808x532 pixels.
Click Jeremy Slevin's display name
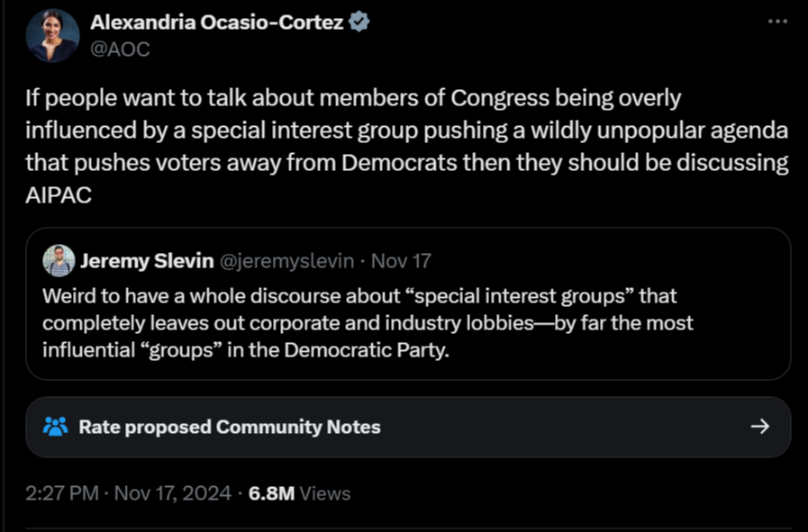coord(147,260)
